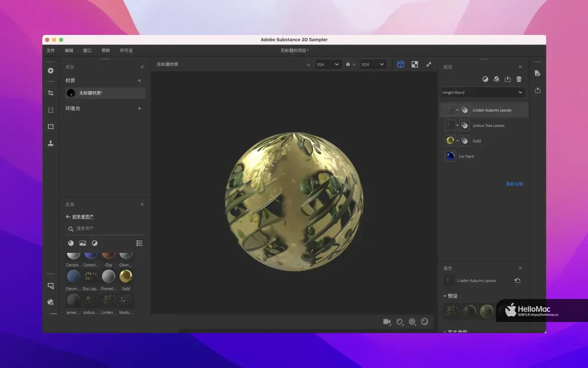588x368 pixels.
Task: Click the add material layer icon
Action: pyautogui.click(x=496, y=79)
